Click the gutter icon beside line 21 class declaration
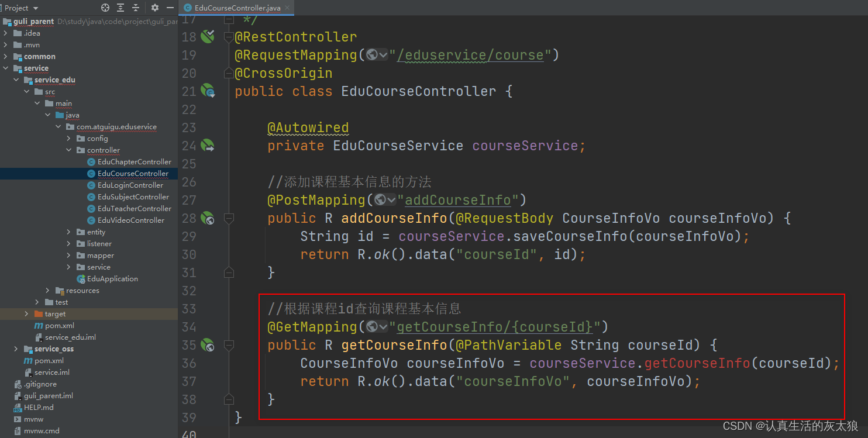 click(208, 91)
